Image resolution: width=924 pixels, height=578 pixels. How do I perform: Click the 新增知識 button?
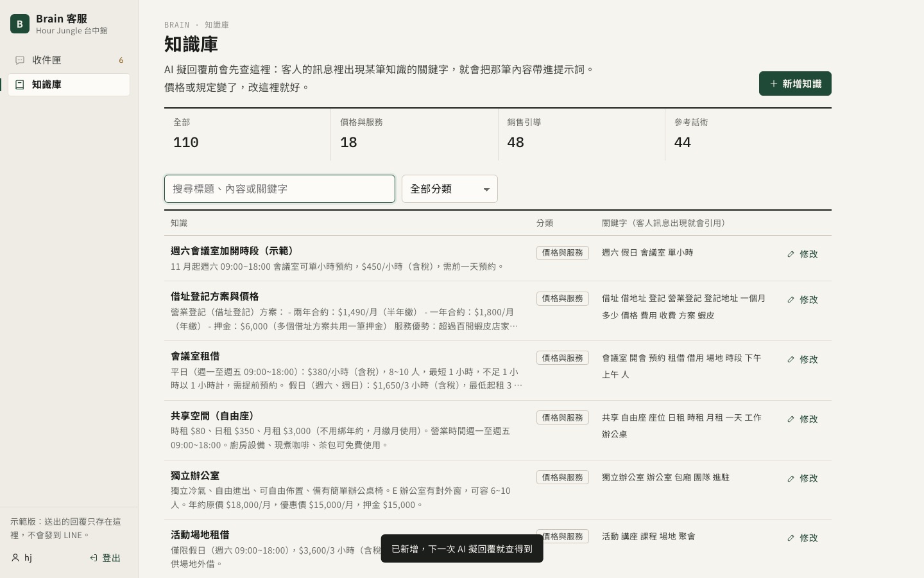coord(795,83)
